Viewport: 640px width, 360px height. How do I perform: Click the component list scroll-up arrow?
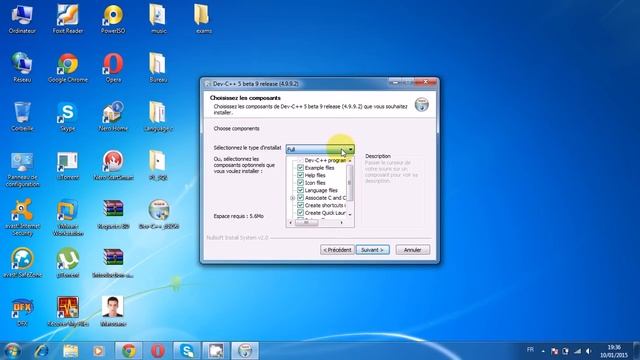350,160
